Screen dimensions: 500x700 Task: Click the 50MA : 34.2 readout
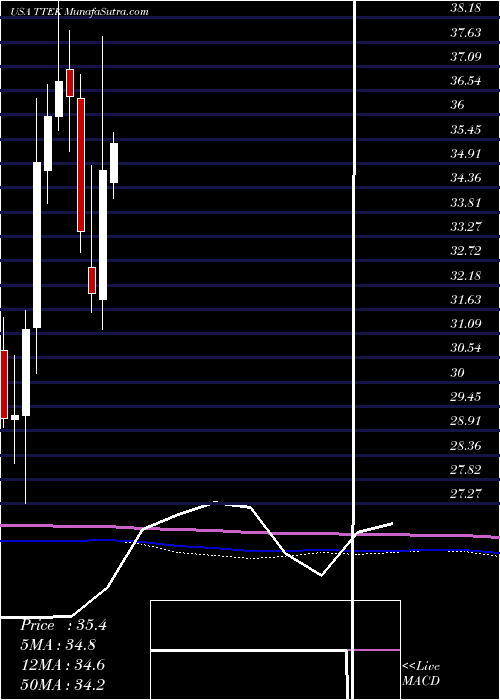click(62, 684)
